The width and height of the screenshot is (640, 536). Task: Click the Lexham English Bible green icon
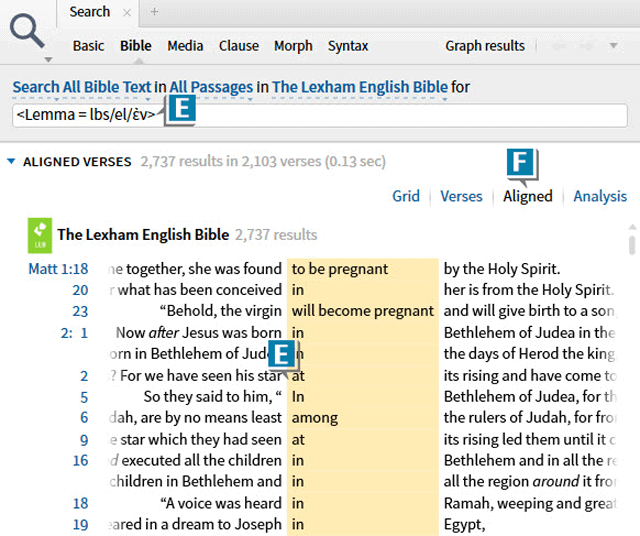[x=38, y=234]
